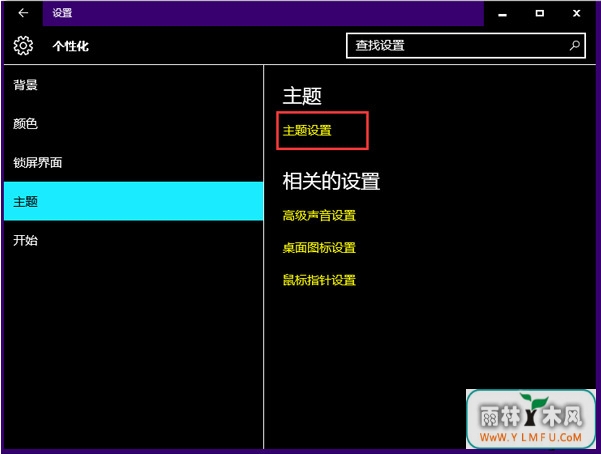Click the 相关的设置 heading

click(331, 181)
